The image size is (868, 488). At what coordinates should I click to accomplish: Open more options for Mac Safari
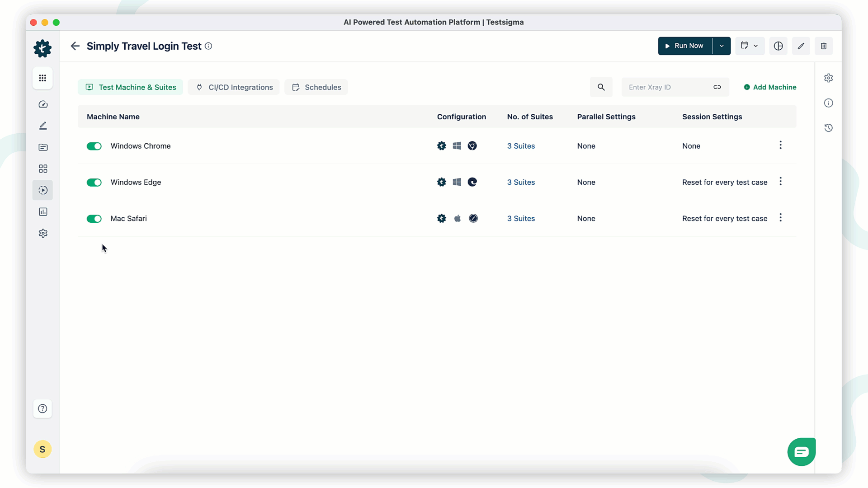(x=780, y=218)
